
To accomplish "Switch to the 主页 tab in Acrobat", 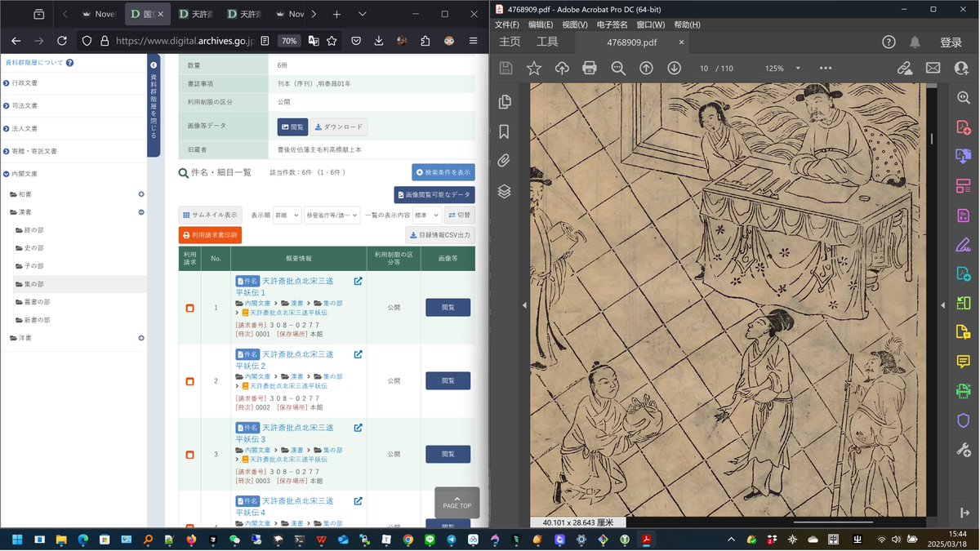I will tap(510, 42).
